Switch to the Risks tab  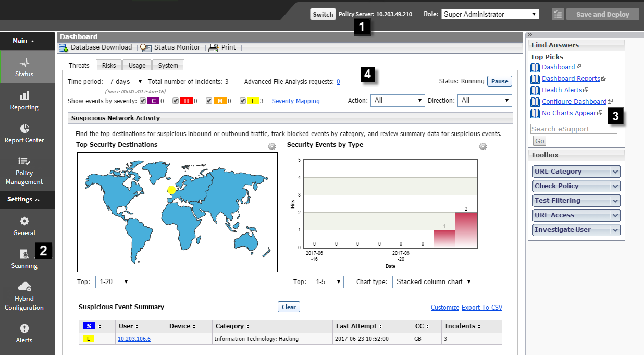109,65
